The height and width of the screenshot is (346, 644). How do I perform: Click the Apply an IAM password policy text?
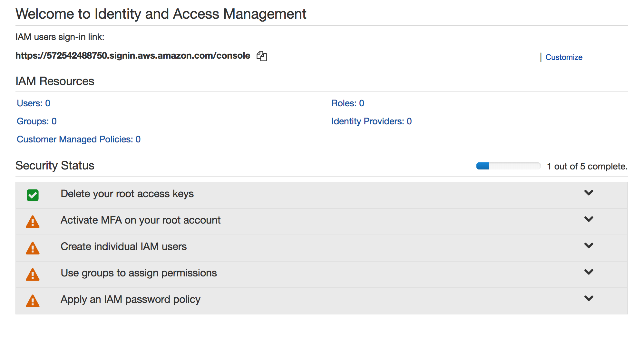coord(131,299)
